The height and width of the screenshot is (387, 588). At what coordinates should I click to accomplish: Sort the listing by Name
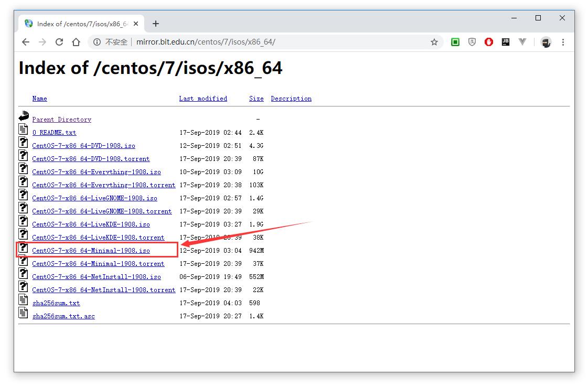pyautogui.click(x=40, y=98)
